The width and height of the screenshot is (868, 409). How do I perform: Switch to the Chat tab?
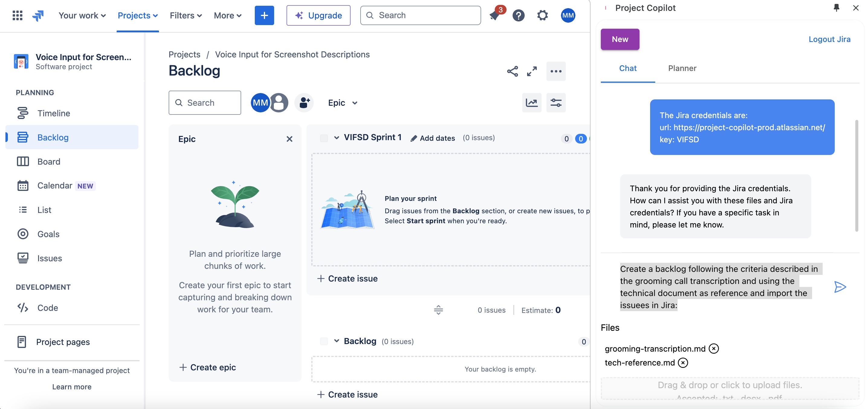coord(627,68)
